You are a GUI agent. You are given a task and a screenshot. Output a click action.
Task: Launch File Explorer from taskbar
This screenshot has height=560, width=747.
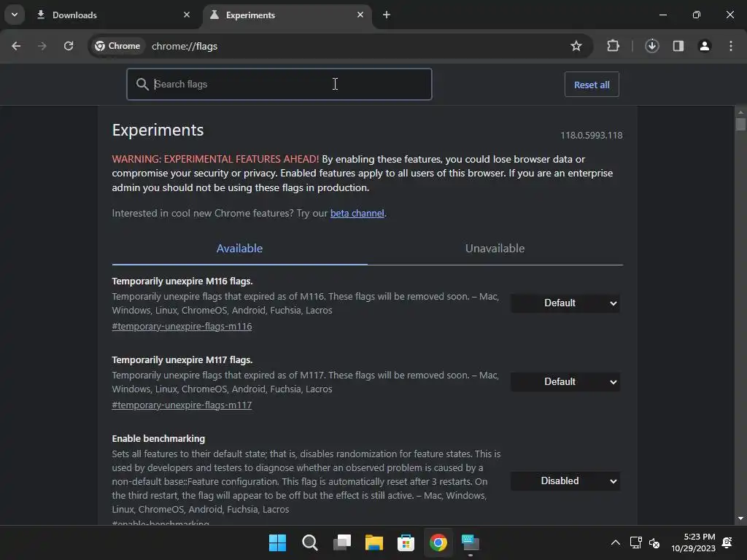pos(374,542)
